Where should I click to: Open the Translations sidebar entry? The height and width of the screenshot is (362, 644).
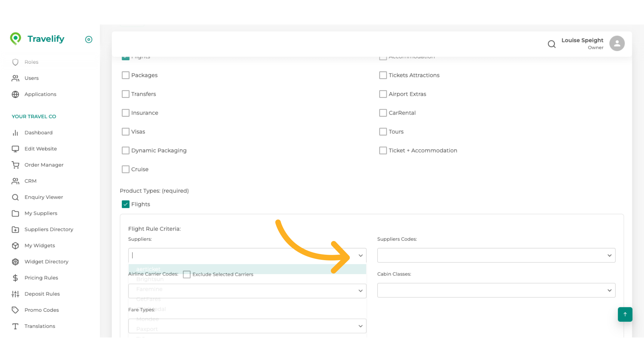(x=40, y=326)
